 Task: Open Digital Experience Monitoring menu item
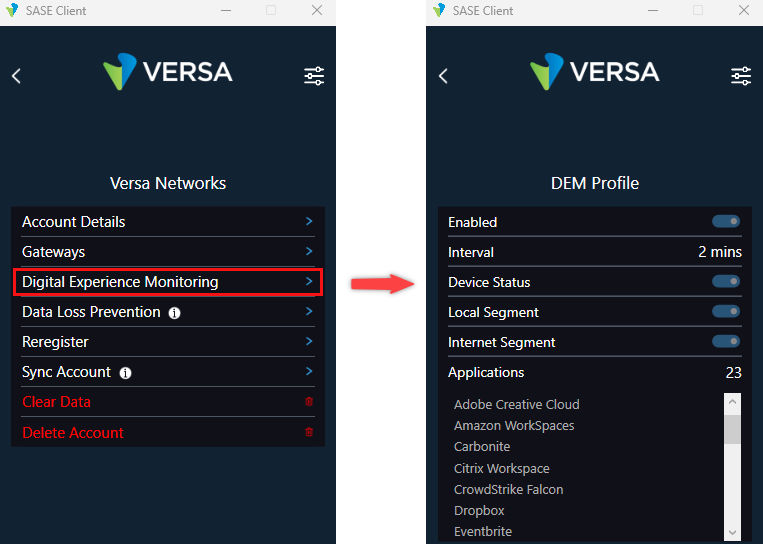coord(120,282)
